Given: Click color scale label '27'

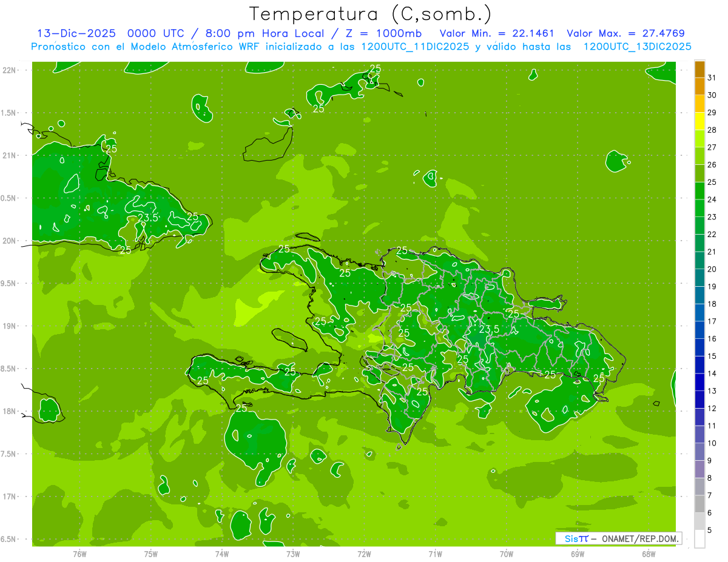Looking at the screenshot, I should [x=712, y=147].
